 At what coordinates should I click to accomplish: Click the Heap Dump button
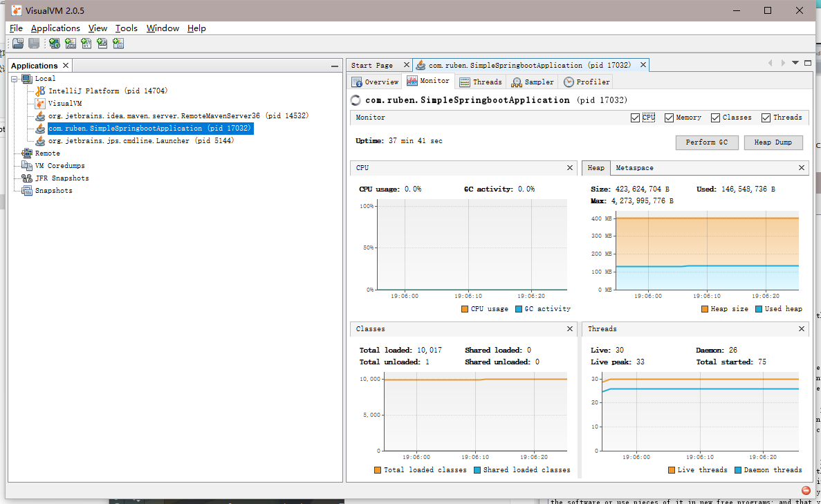coord(773,142)
